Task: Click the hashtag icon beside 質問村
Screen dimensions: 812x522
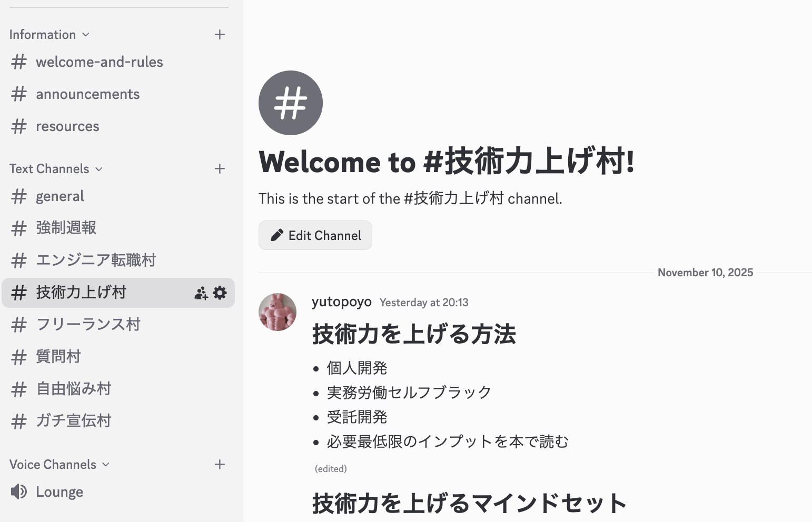Action: (19, 357)
